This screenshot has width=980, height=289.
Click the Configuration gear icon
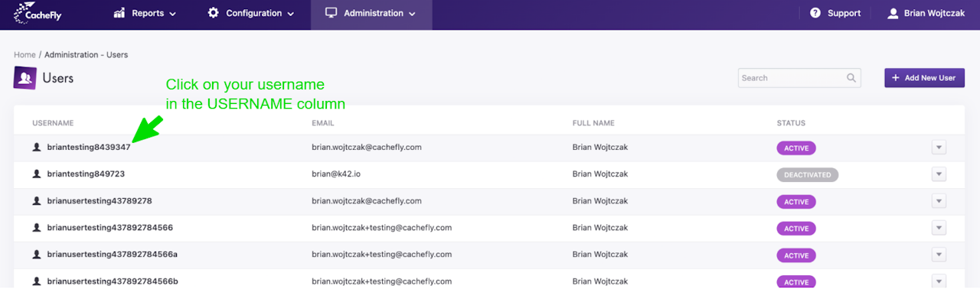pos(213,13)
